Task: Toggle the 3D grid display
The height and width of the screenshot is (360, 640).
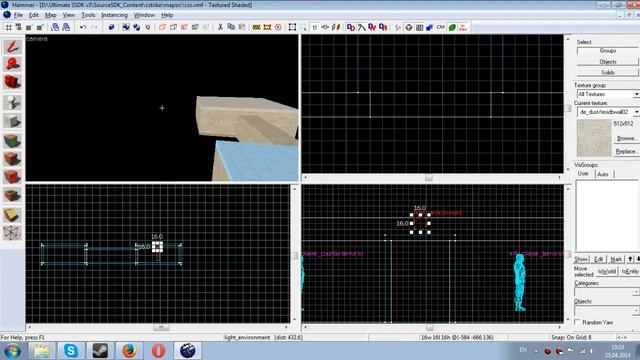Action: pyautogui.click(x=18, y=27)
